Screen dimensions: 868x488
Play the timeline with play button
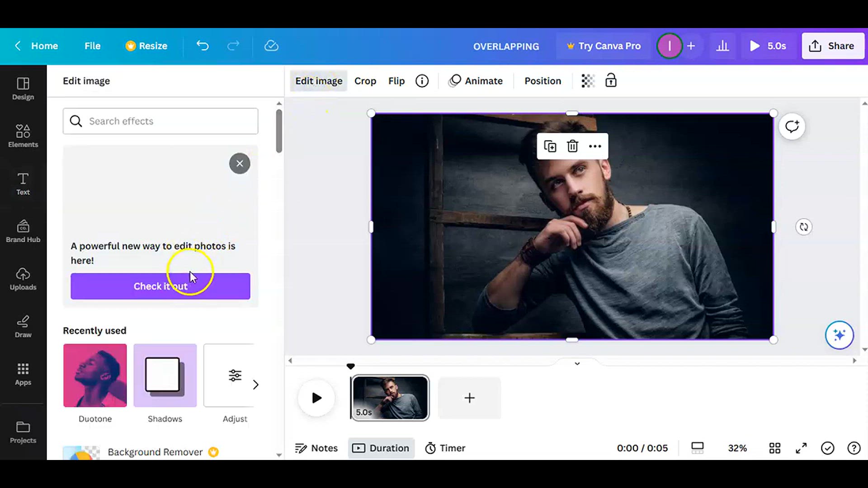[x=316, y=398]
